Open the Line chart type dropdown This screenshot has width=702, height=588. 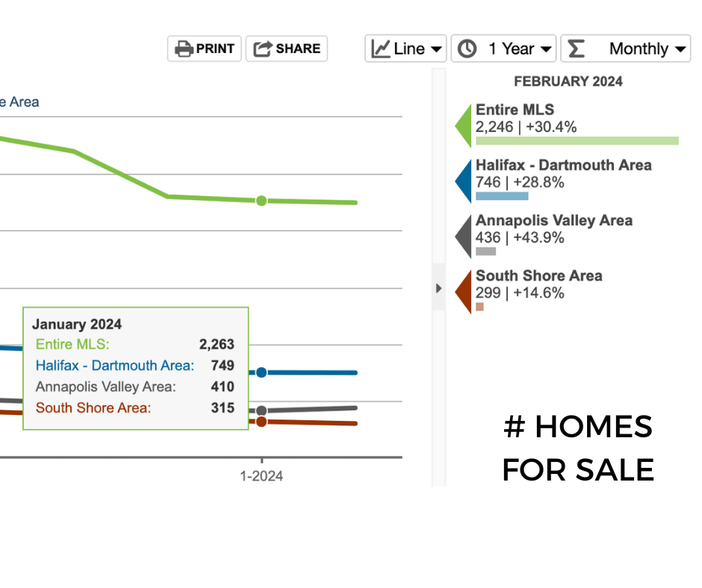406,49
